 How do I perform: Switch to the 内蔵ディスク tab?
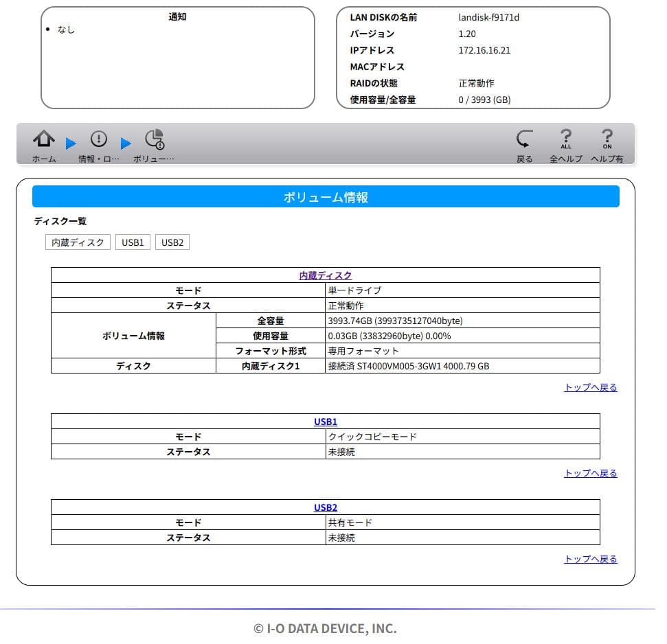78,242
